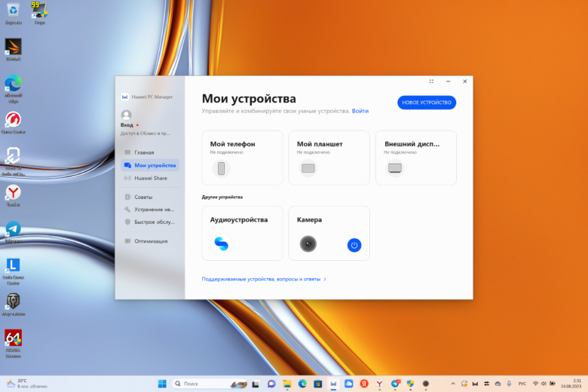Open the Telegram desktop shortcut

click(13, 232)
